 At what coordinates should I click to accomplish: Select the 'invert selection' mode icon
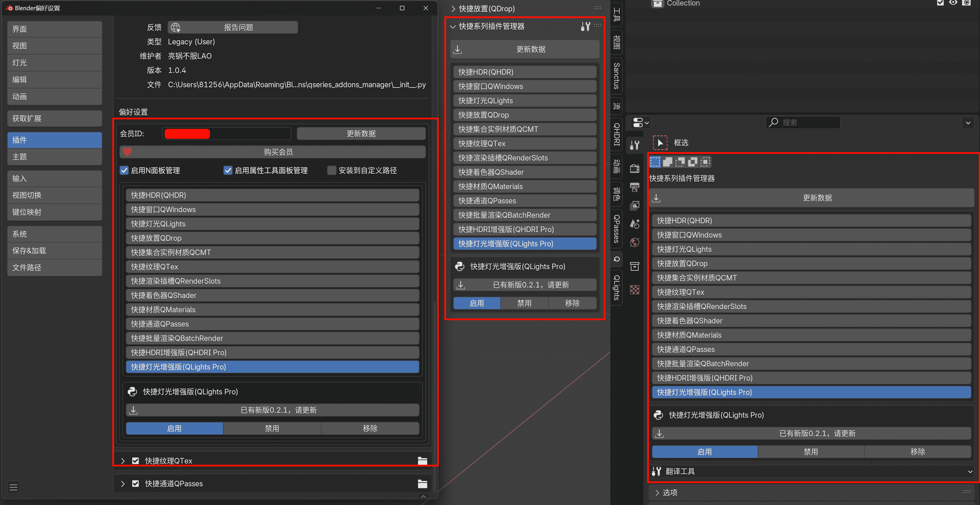coord(693,162)
